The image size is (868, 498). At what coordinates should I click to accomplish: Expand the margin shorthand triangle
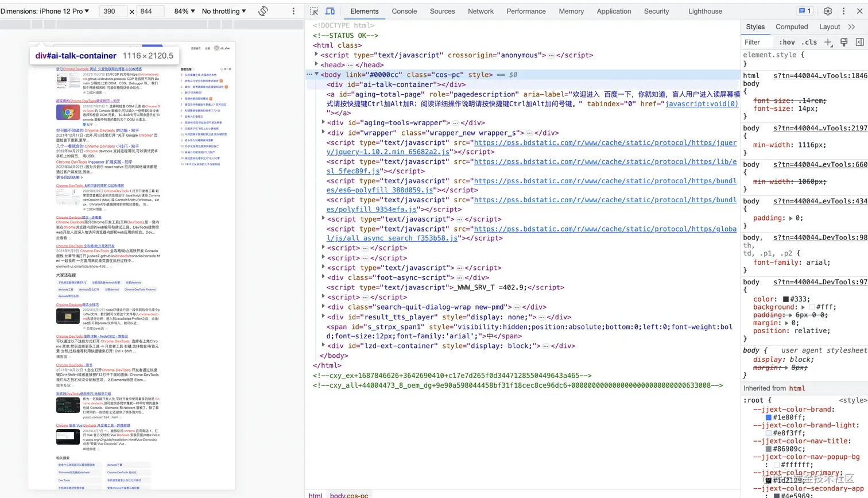point(788,323)
